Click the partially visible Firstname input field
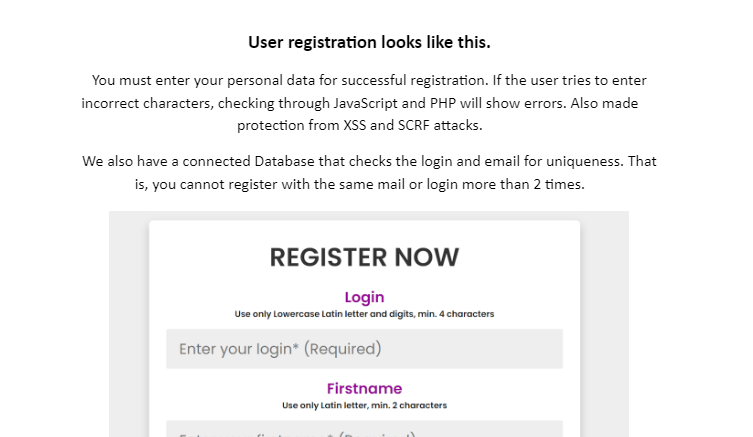 [364, 430]
